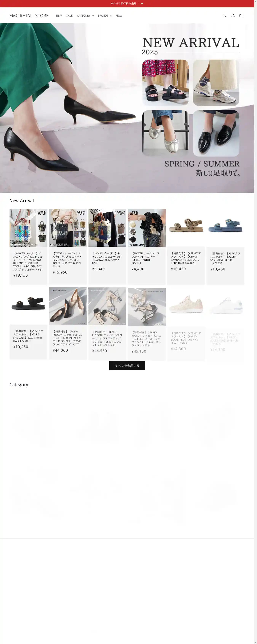
Task: Click the New Arrival 2025 hero banner
Action: tap(127, 108)
